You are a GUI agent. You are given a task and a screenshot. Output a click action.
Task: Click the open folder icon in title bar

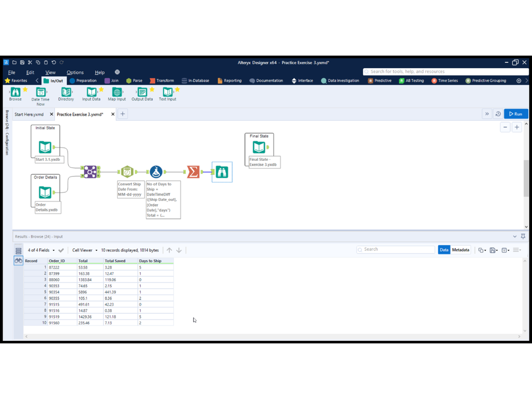[x=14, y=62]
